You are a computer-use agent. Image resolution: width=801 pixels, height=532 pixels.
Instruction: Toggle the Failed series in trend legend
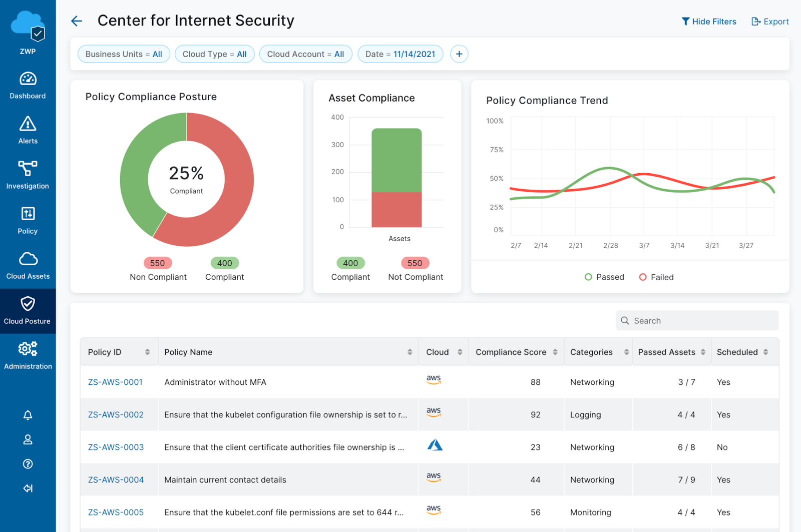(656, 277)
